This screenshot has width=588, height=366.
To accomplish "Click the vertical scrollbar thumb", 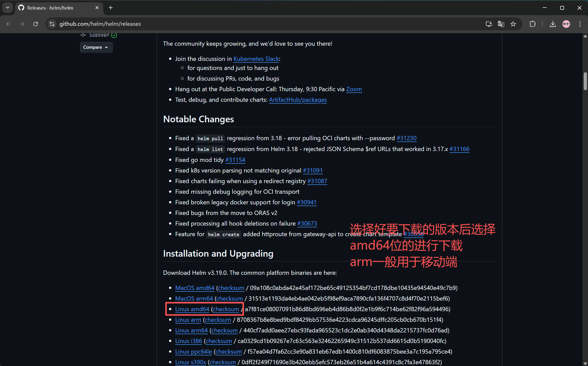I will pos(585,81).
